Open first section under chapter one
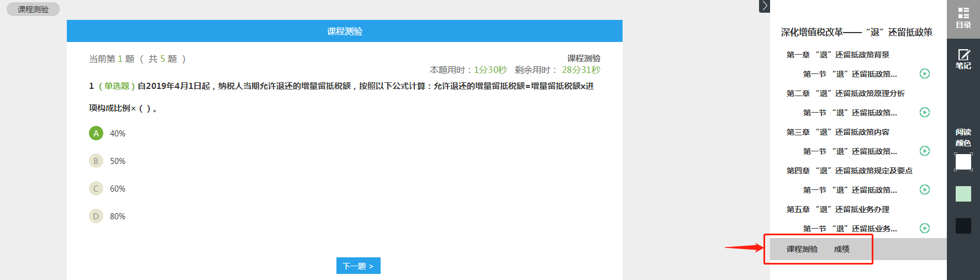The image size is (980, 280). [850, 74]
